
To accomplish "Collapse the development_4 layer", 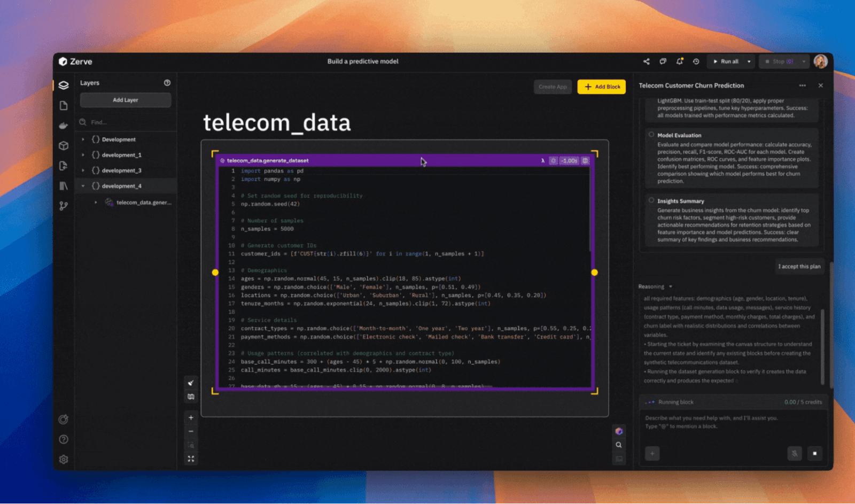I will click(83, 186).
